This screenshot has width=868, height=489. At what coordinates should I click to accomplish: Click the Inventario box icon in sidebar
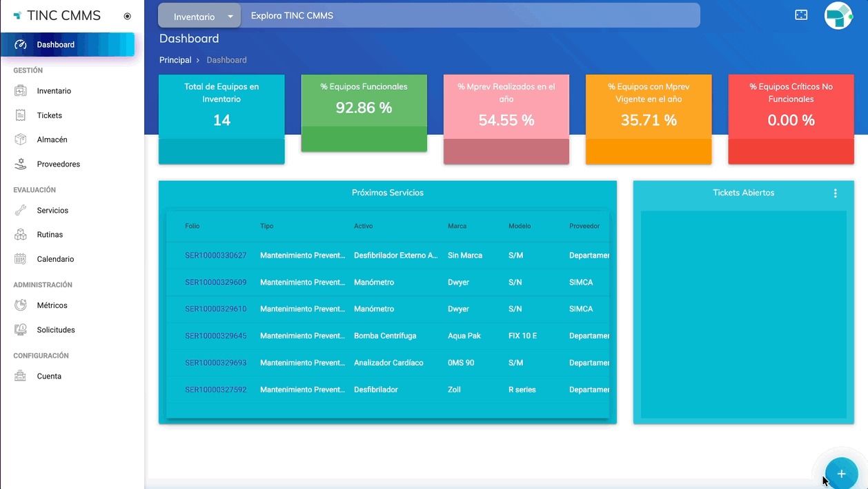[x=21, y=91]
